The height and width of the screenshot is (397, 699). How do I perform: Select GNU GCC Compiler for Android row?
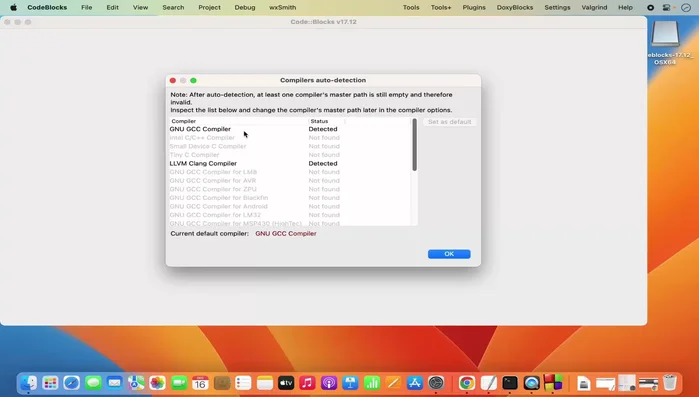[290, 206]
